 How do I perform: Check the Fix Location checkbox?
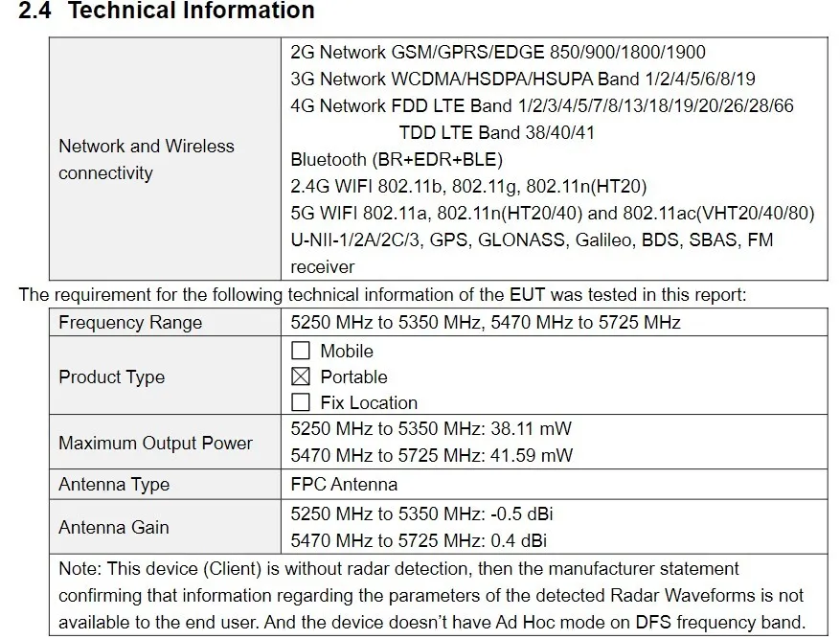point(301,402)
